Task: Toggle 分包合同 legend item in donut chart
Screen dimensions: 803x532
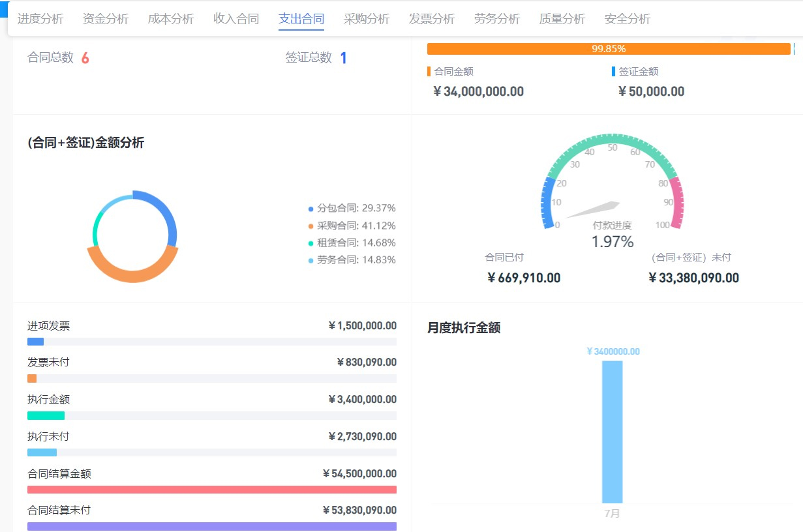Action: 352,209
